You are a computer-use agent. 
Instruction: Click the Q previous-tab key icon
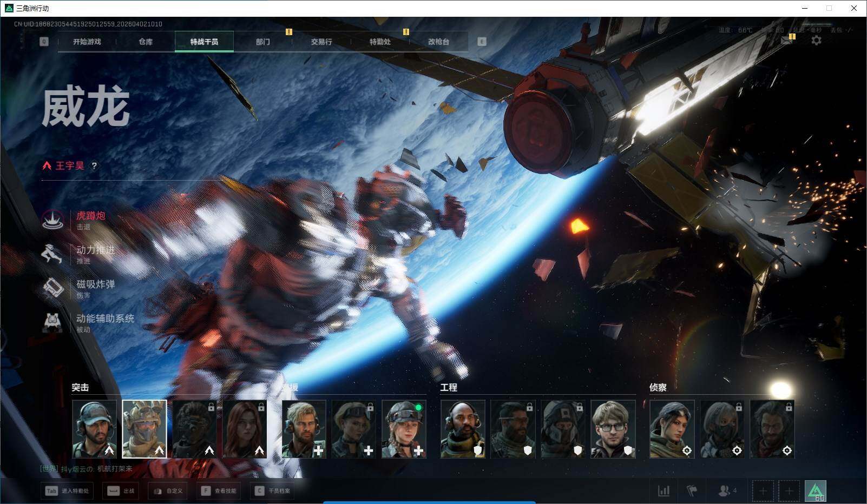pyautogui.click(x=44, y=42)
